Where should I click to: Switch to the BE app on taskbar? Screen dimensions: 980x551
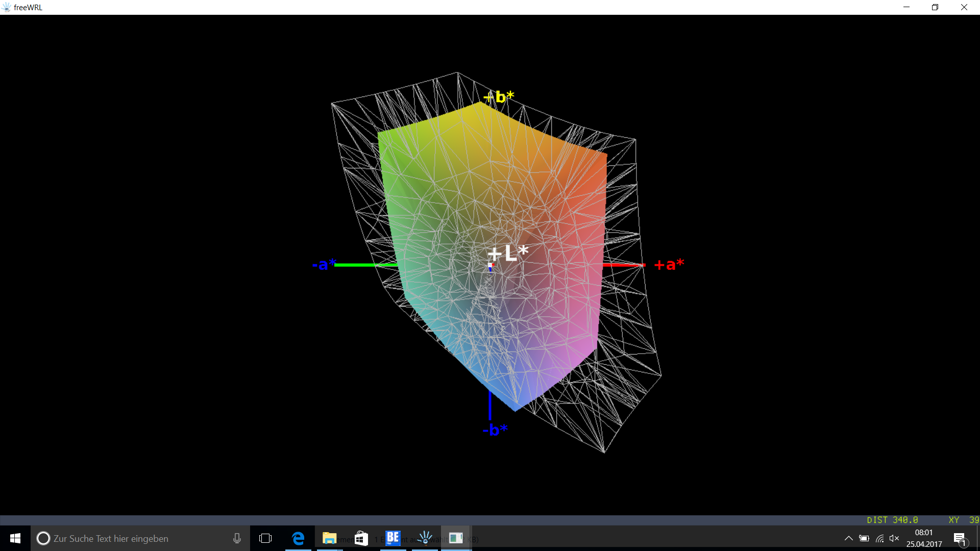393,538
